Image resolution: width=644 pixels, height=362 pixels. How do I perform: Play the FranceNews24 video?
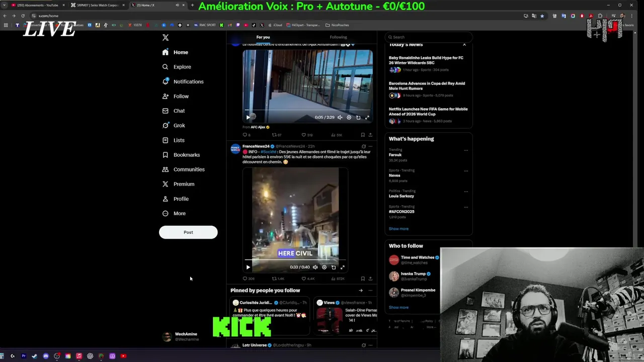coord(248,267)
